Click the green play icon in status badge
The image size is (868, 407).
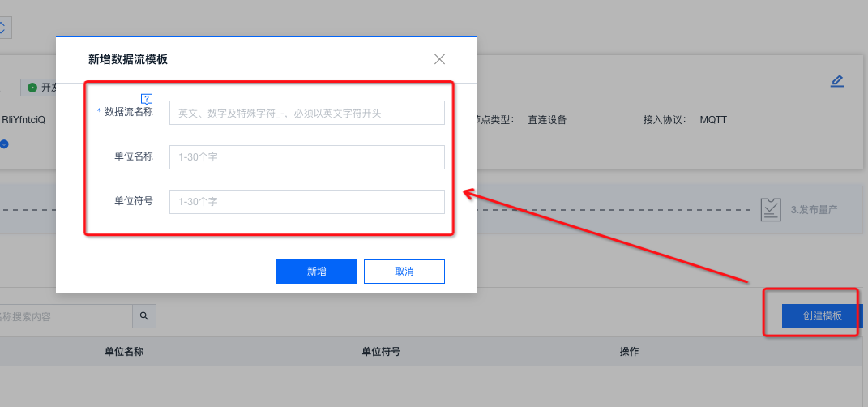[32, 88]
